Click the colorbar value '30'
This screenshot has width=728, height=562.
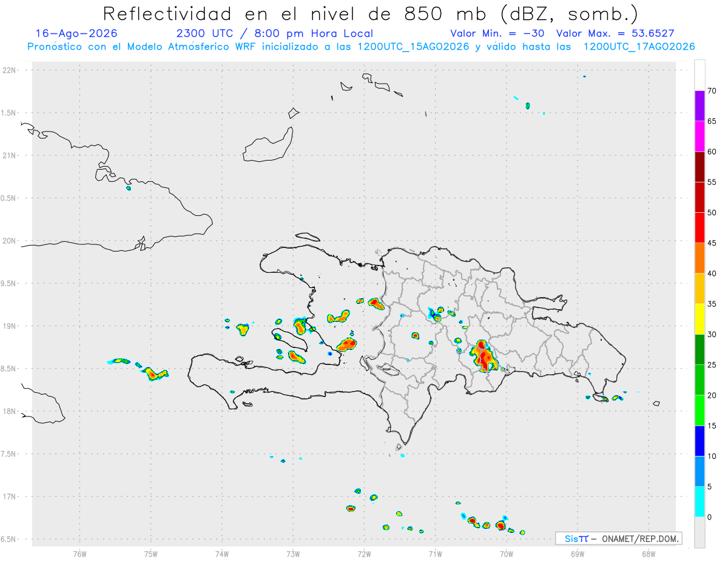tap(712, 335)
